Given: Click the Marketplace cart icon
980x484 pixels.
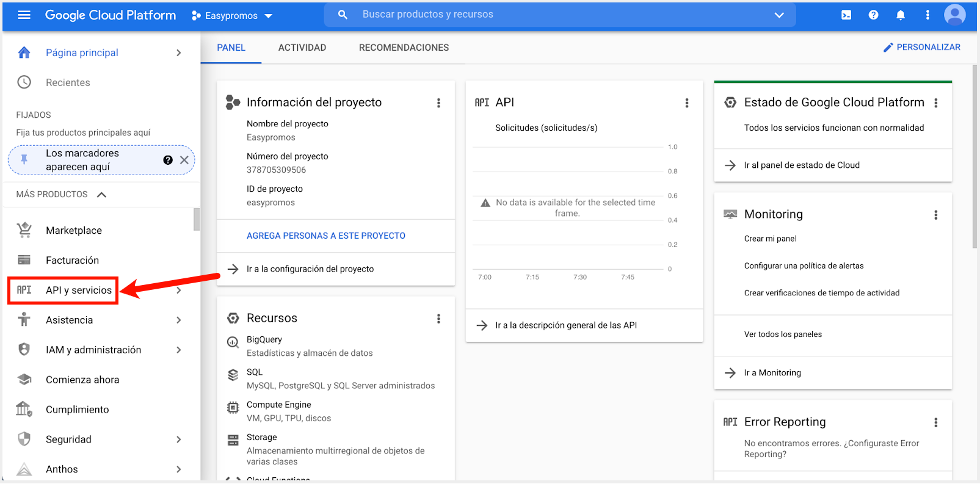Looking at the screenshot, I should click(x=24, y=230).
